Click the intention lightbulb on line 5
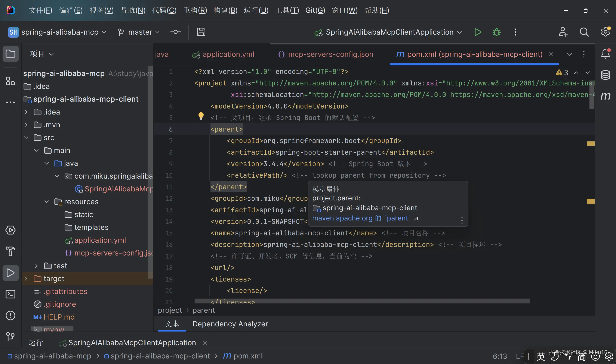The width and height of the screenshot is (616, 364). pyautogui.click(x=201, y=116)
